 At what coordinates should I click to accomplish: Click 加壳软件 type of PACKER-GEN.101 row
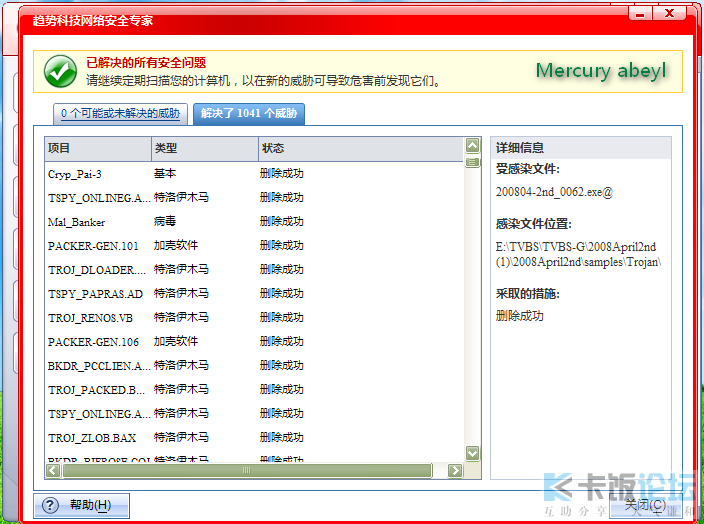click(176, 245)
